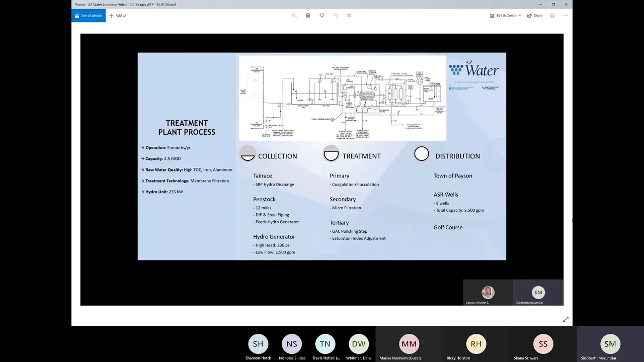Select bottom-row Siddharth Mazumdar avatar SM
644x362 pixels.
pos(610,344)
